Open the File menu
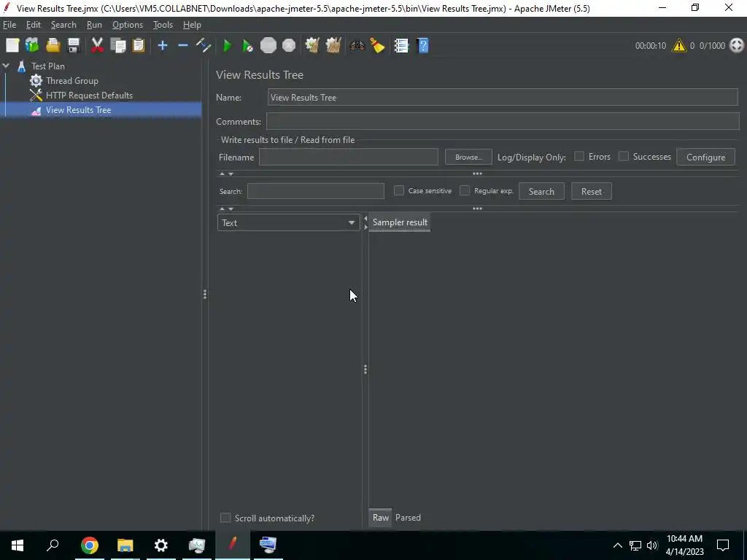The image size is (747, 560). pyautogui.click(x=9, y=25)
